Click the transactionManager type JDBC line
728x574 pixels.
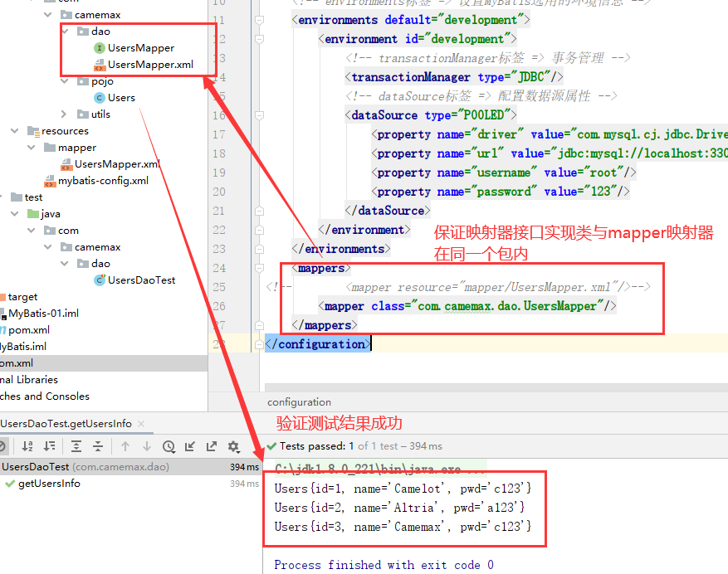(x=454, y=77)
